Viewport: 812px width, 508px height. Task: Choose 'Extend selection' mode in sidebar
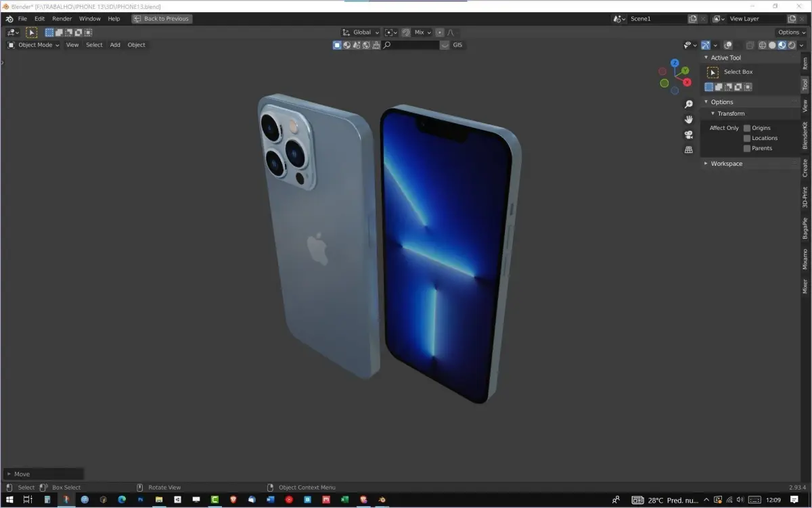[x=719, y=87]
